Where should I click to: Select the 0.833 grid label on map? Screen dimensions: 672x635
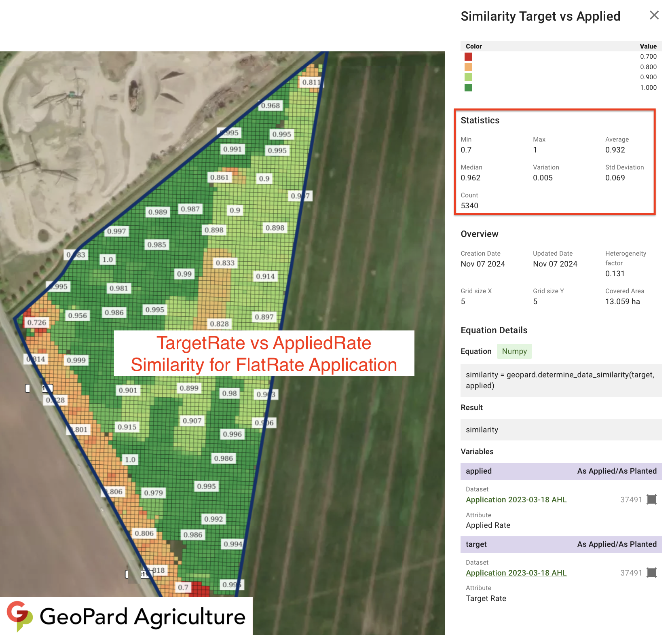tap(225, 263)
